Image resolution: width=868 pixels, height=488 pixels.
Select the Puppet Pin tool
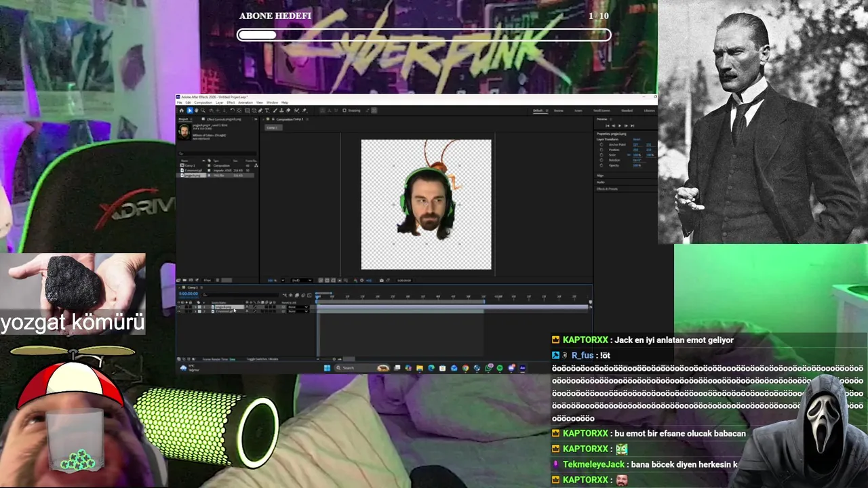[x=304, y=110]
